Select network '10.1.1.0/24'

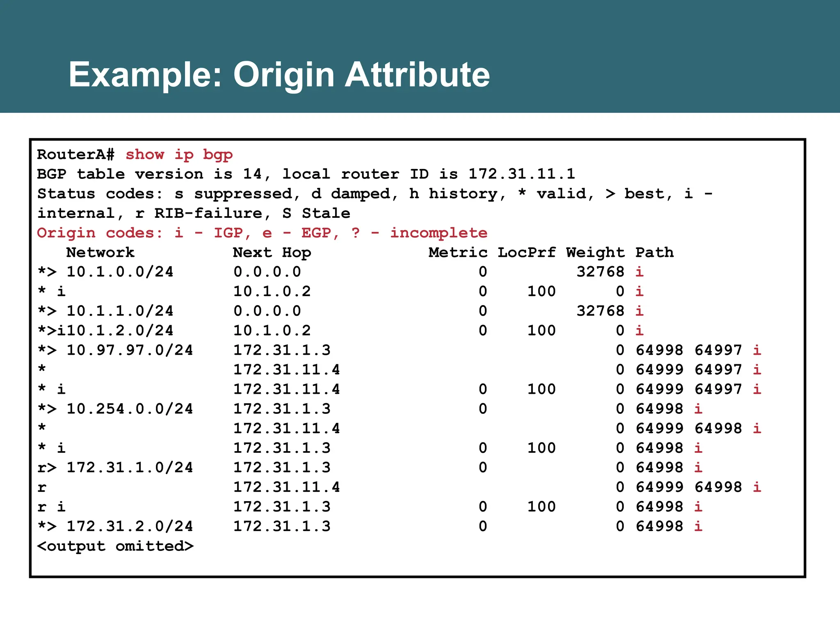[x=120, y=311]
